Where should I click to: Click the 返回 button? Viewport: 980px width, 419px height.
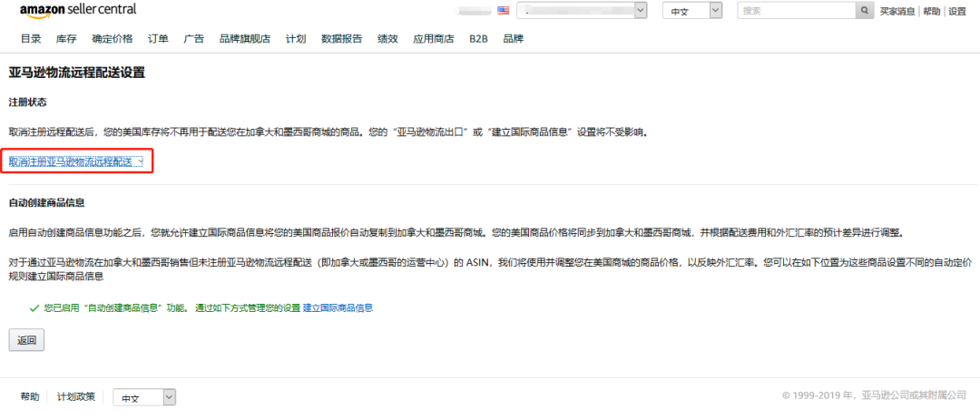(x=26, y=340)
